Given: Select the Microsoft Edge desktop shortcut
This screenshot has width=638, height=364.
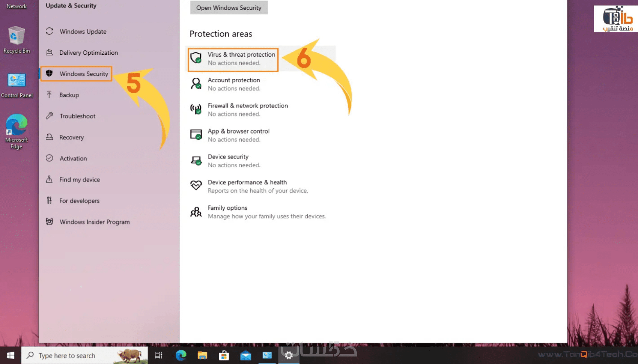Looking at the screenshot, I should pyautogui.click(x=17, y=131).
